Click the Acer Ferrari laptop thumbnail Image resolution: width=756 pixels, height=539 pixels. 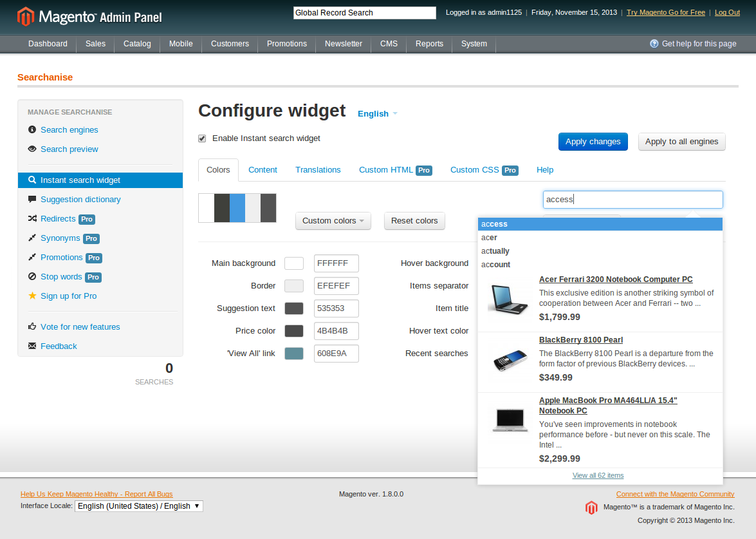[x=509, y=299]
